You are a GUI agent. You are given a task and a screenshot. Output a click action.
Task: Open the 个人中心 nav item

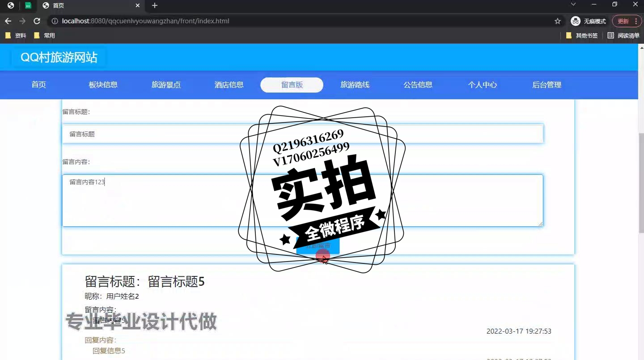click(483, 85)
